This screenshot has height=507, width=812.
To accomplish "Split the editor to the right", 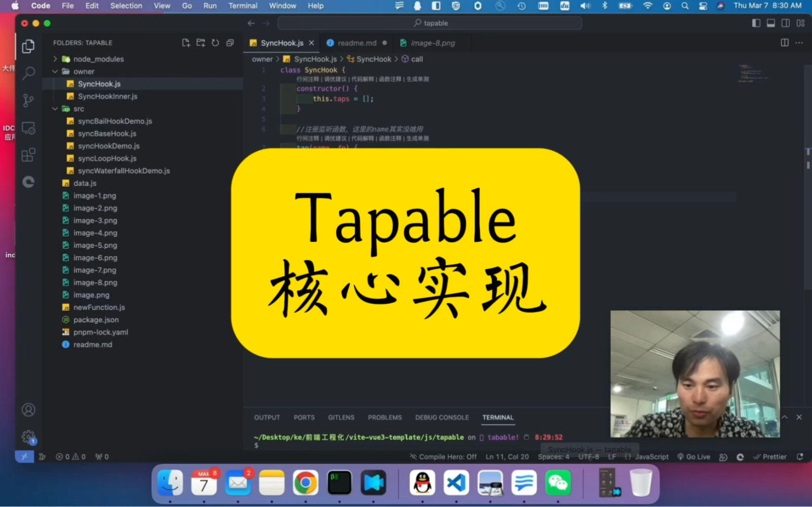I will click(x=785, y=43).
